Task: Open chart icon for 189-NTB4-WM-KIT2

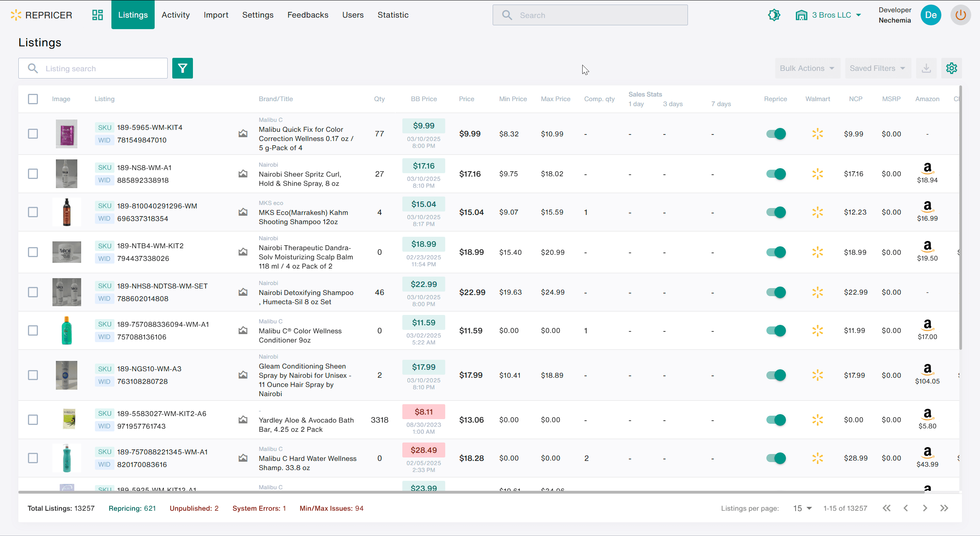Action: (243, 252)
